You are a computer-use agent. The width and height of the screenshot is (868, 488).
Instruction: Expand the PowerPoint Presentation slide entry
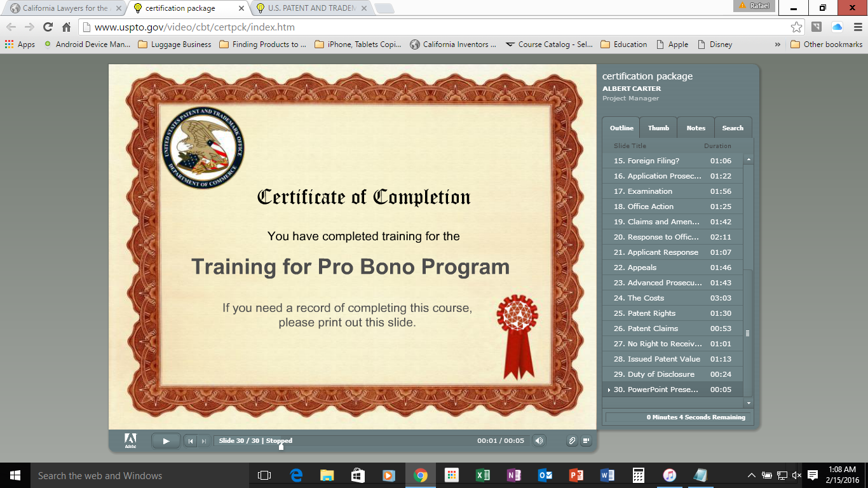point(608,390)
